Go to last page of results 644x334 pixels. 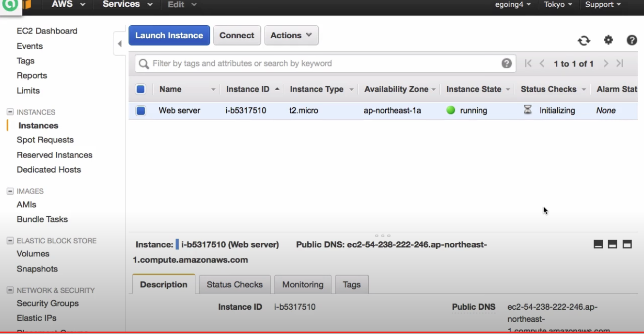click(620, 64)
